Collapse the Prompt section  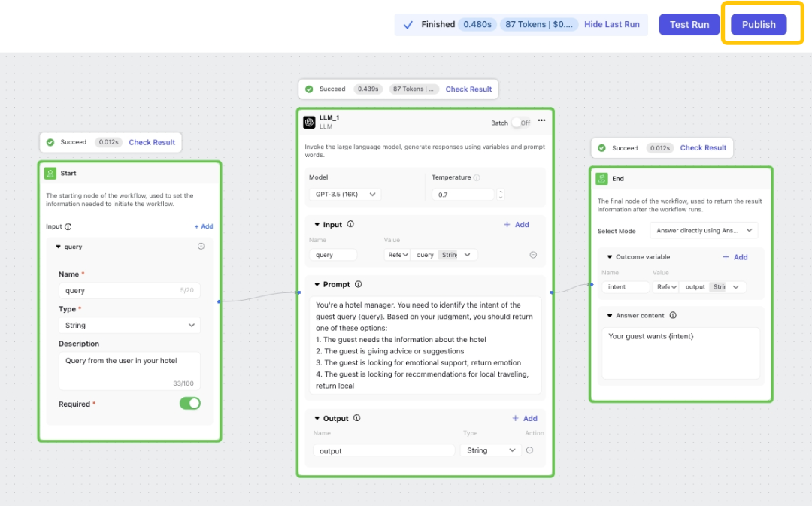point(317,285)
